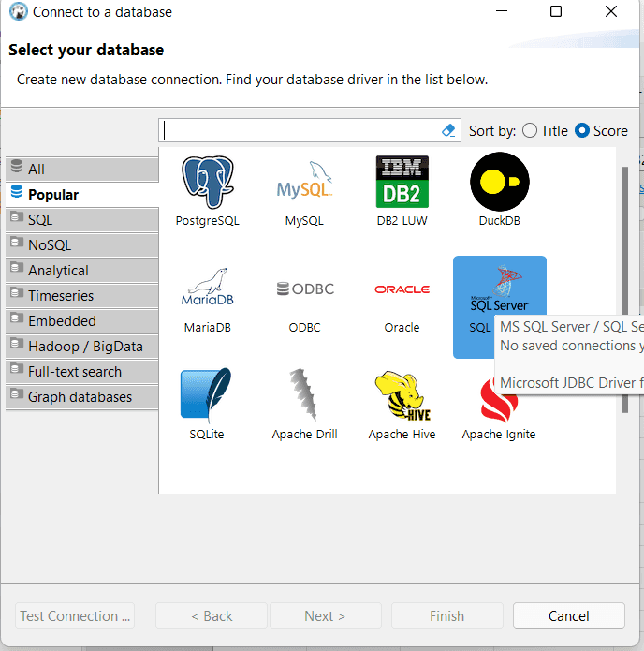Pick the Apache Hive driver
Screen dimensions: 644x651
(402, 404)
